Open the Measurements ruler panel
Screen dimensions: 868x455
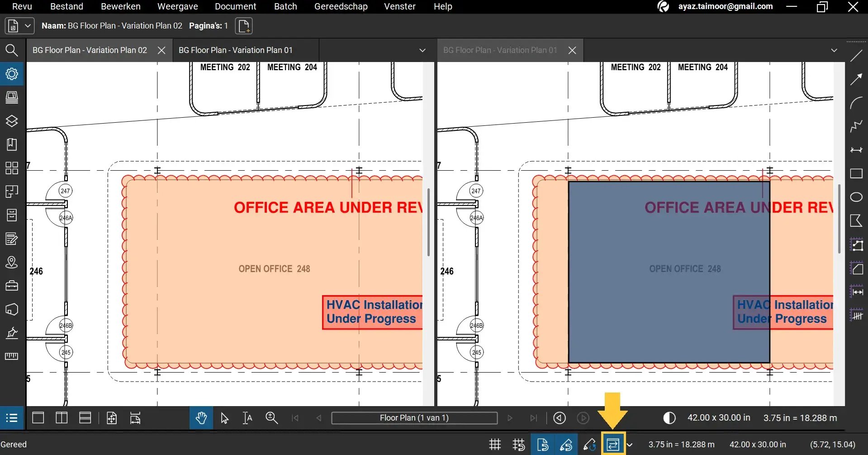(12, 356)
